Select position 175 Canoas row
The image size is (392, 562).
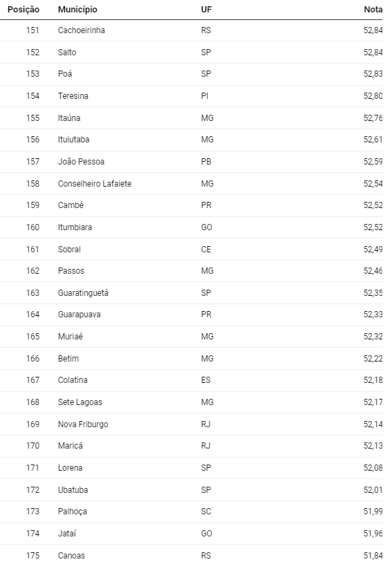click(191, 554)
